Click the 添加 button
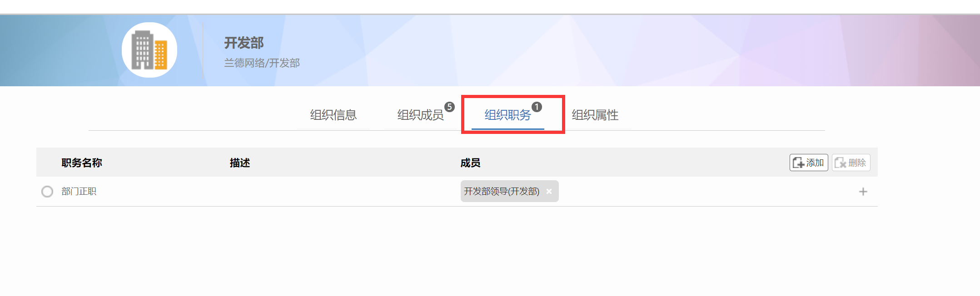This screenshot has width=980, height=296. pos(809,163)
